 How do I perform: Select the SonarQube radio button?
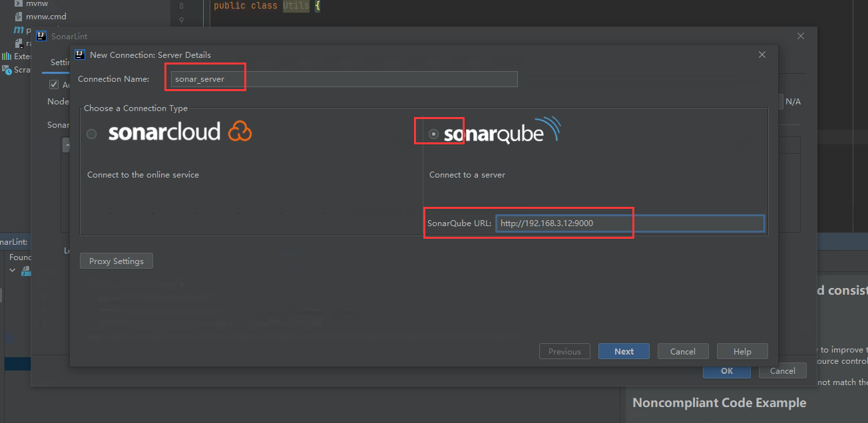434,134
